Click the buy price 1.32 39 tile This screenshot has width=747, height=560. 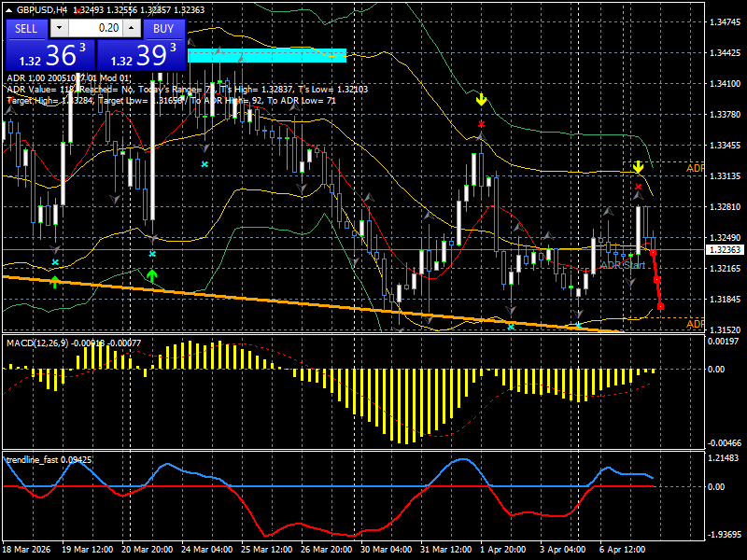click(x=141, y=55)
